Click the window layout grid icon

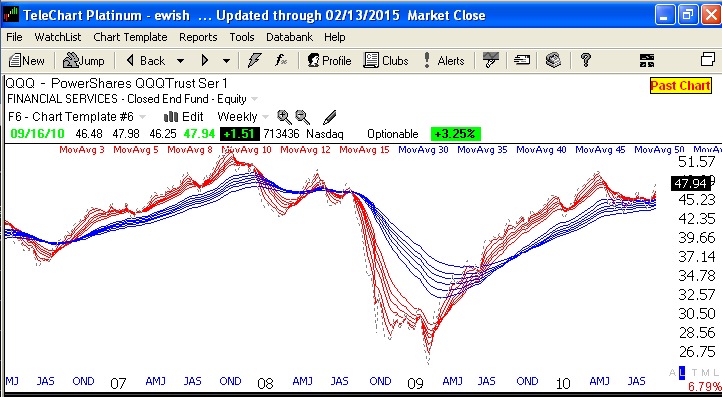[x=647, y=60]
